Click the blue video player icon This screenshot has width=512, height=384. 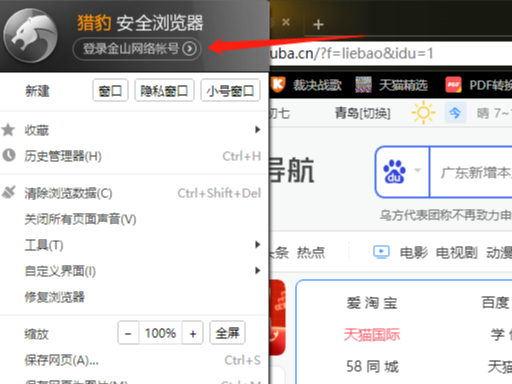(x=381, y=252)
